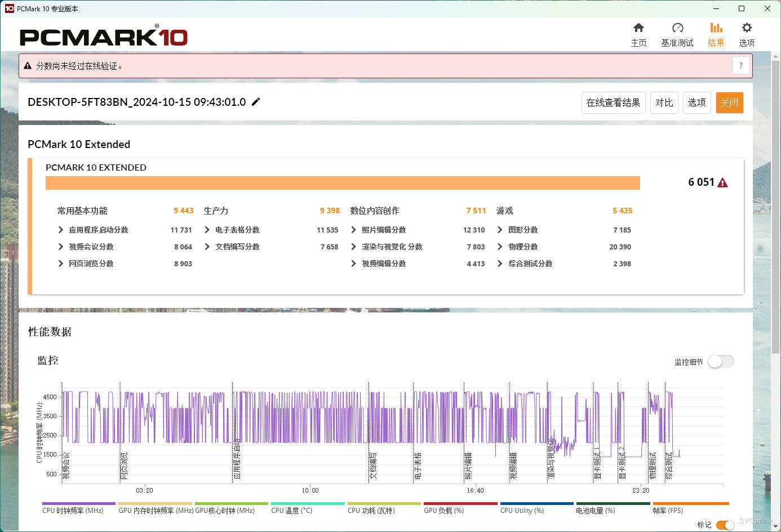Select the Results (结果) bar chart icon
Image resolution: width=781 pixels, height=532 pixels.
pos(716,28)
